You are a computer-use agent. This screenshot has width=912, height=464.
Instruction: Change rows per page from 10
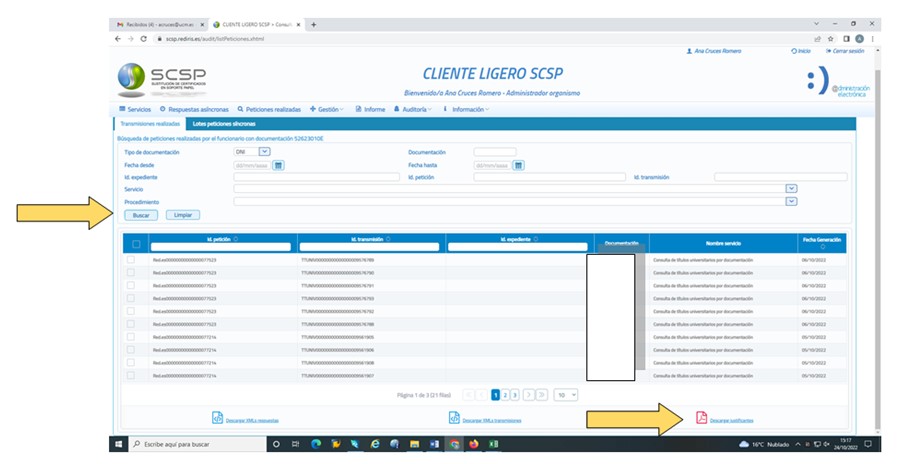tap(565, 395)
